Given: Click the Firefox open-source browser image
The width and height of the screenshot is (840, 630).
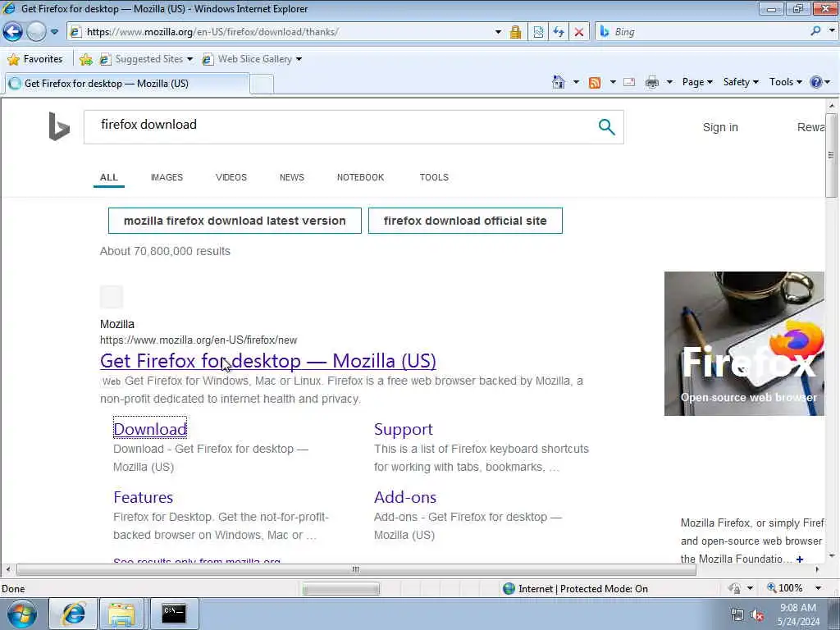Looking at the screenshot, I should [x=744, y=344].
